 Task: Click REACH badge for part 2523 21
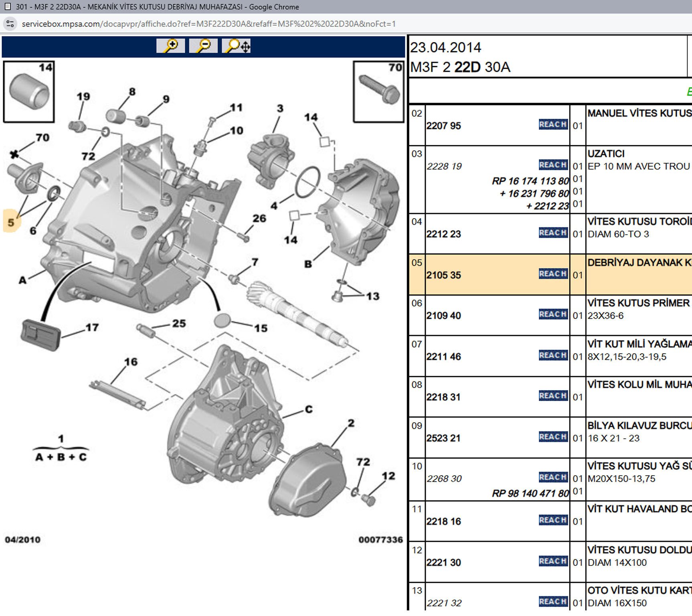point(553,437)
